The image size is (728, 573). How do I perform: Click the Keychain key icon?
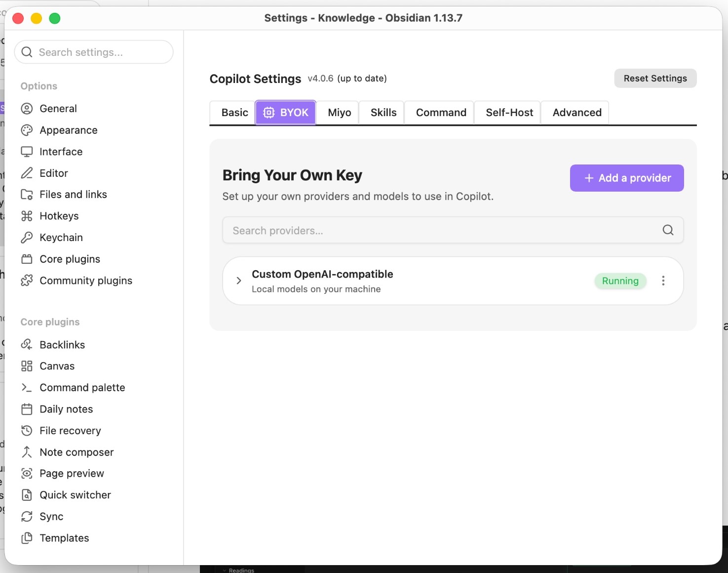(27, 238)
